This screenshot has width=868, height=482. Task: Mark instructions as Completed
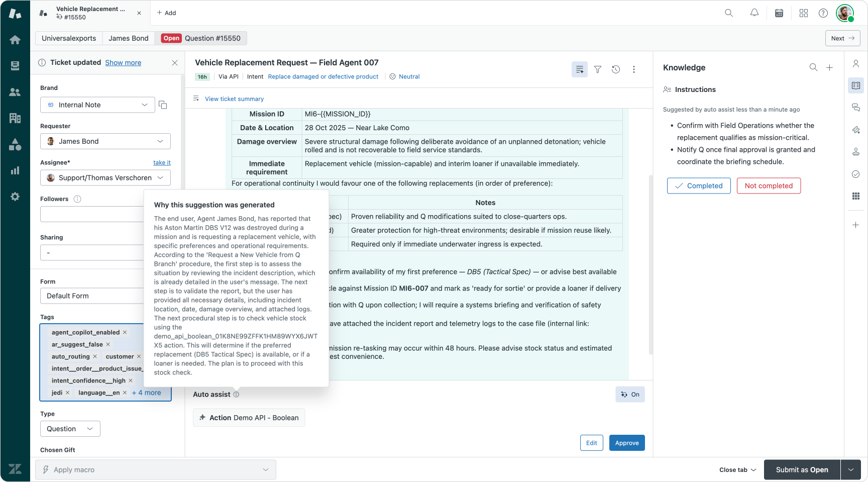point(699,186)
